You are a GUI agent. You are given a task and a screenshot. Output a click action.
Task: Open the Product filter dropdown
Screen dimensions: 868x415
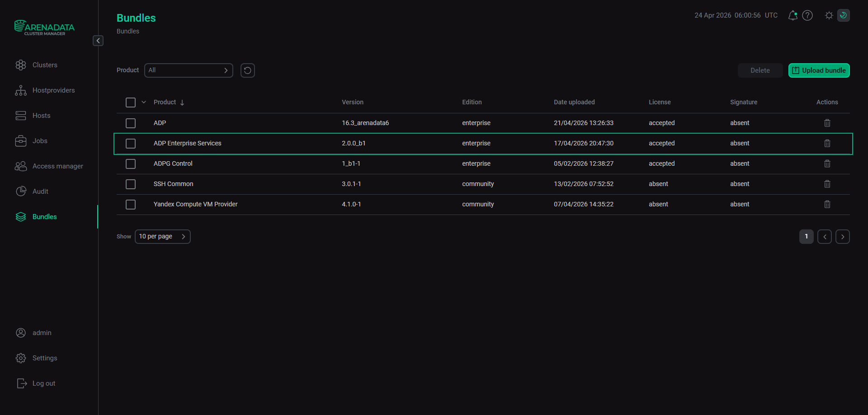click(x=189, y=70)
